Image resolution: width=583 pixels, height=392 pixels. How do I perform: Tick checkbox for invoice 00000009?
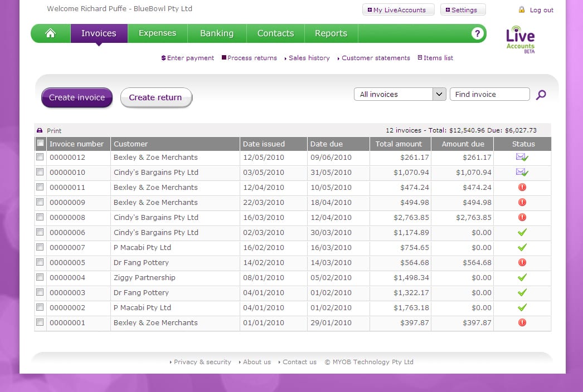click(40, 202)
